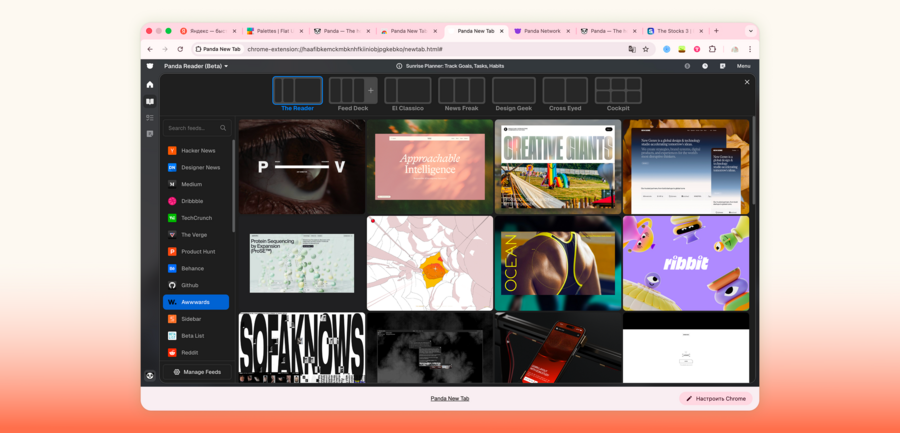Click the feed list scrollbar
900x433 pixels.
coord(233,185)
